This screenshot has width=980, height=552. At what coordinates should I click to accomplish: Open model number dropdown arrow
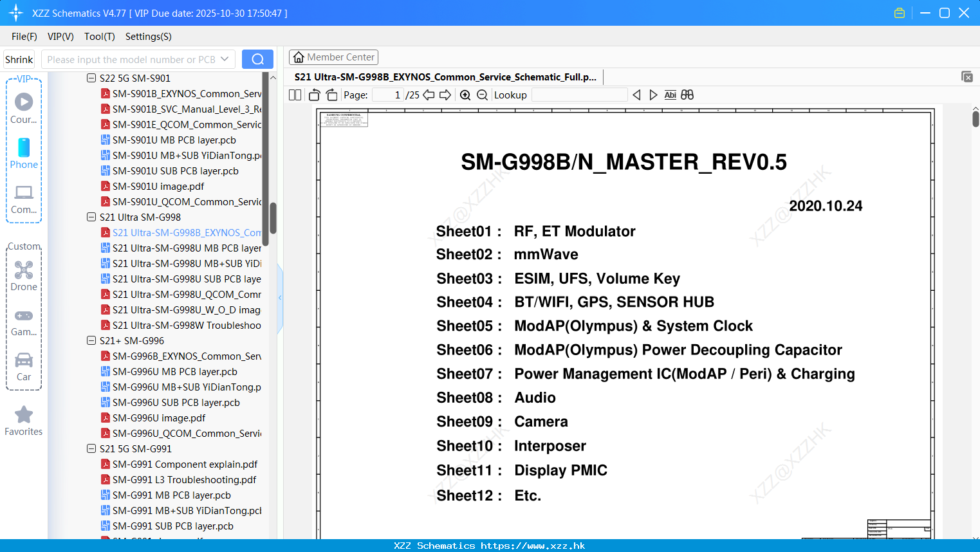click(x=225, y=59)
